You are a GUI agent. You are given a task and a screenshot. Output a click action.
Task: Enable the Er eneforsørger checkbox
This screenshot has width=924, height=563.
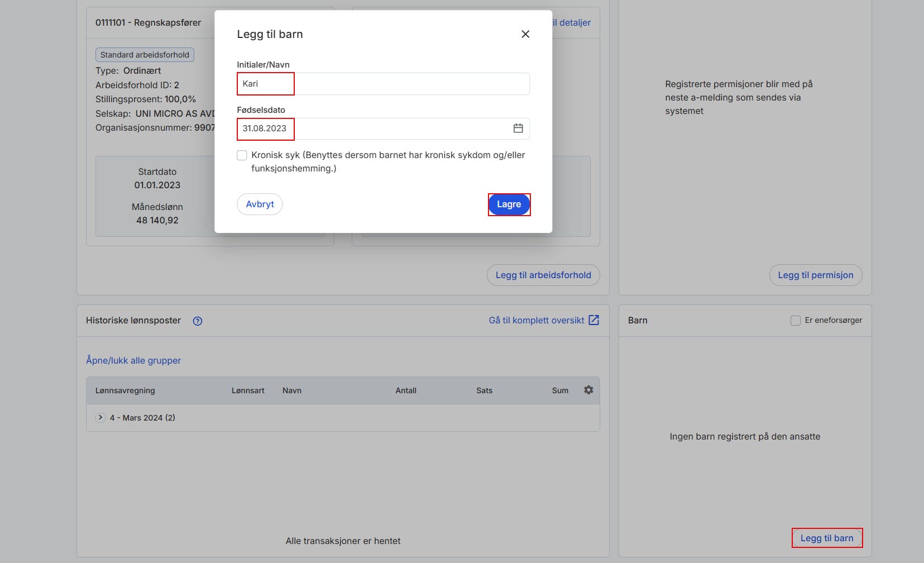tap(796, 321)
